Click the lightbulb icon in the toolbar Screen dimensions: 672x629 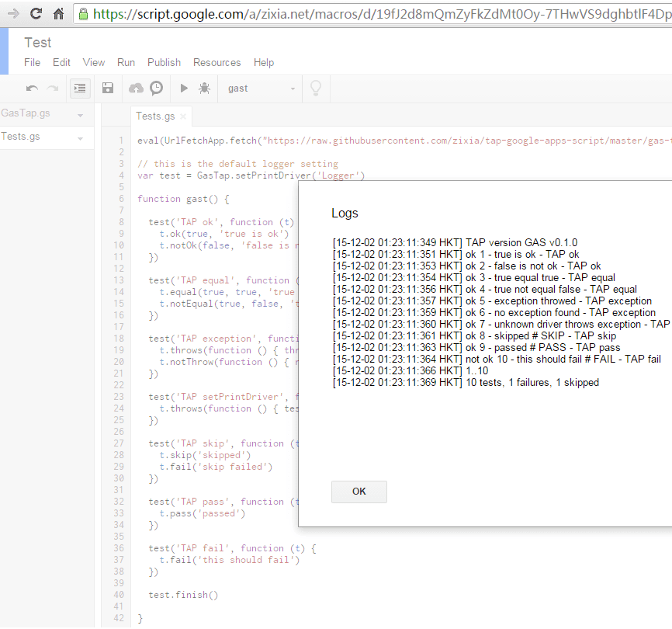316,88
